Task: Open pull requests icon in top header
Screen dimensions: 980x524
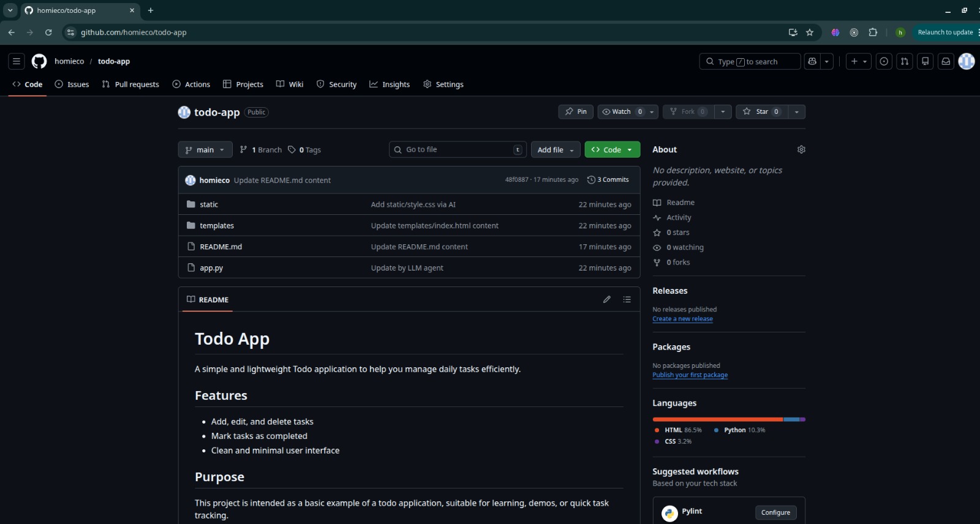Action: click(x=905, y=61)
